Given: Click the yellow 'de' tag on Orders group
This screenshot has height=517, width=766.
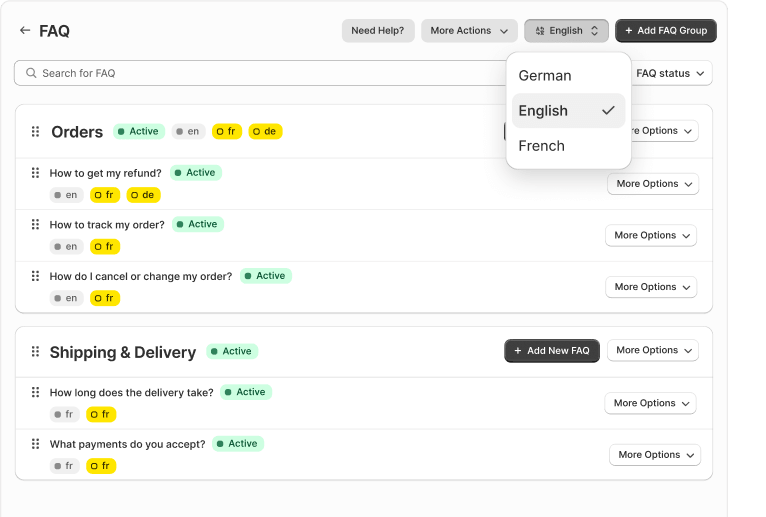Looking at the screenshot, I should (x=265, y=131).
